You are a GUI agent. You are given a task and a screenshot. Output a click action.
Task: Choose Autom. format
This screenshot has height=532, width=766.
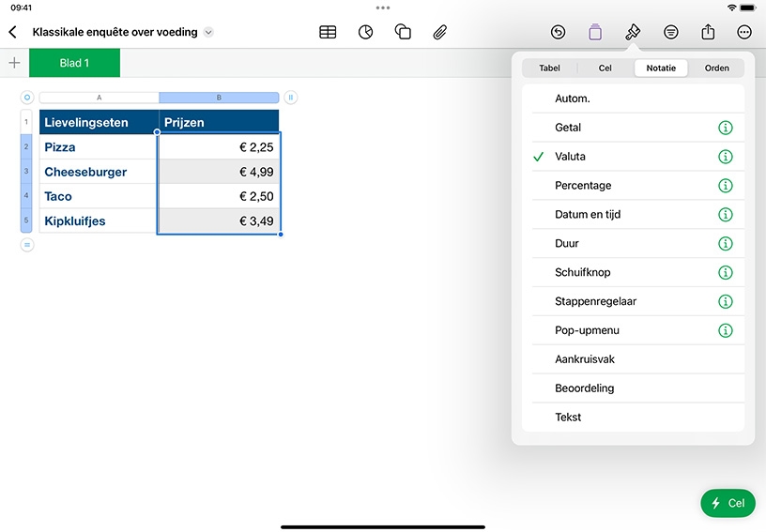pos(633,99)
